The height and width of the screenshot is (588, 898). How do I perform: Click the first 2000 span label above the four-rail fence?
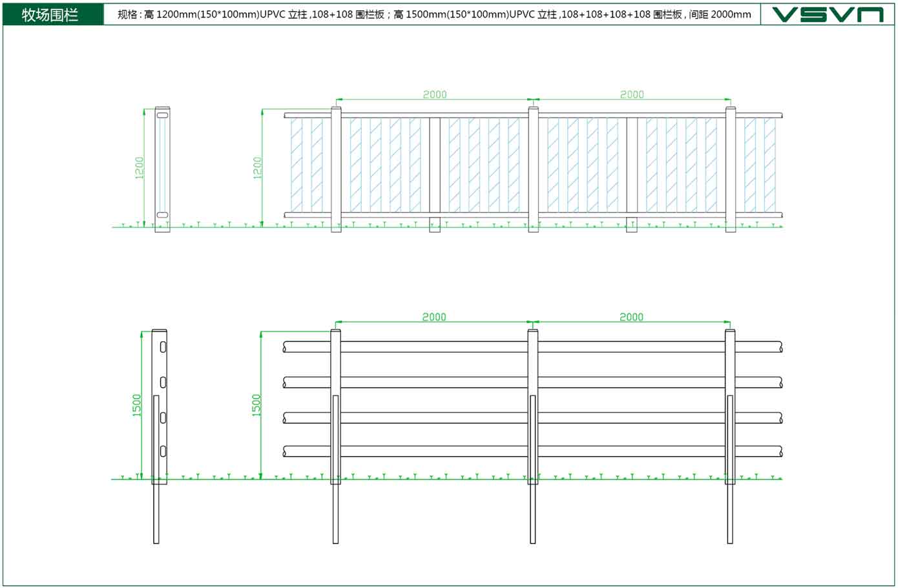434,317
